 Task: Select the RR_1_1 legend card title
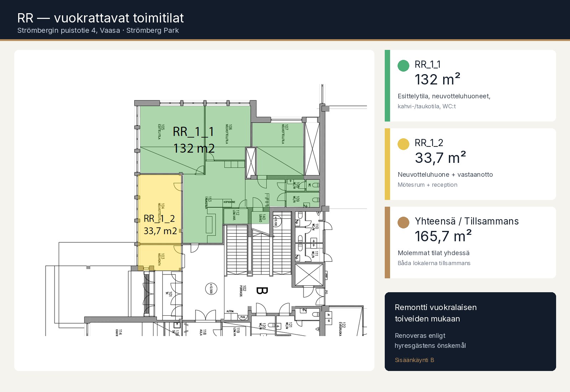tap(427, 65)
